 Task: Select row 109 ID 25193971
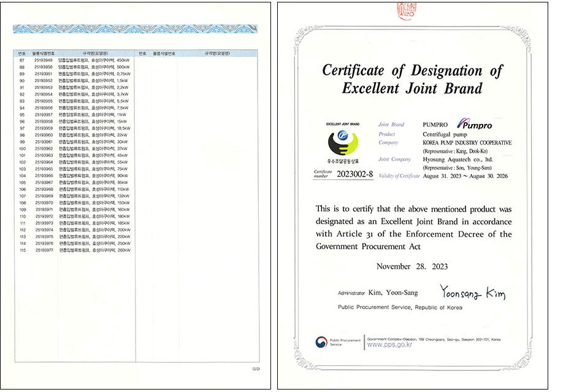coord(44,210)
